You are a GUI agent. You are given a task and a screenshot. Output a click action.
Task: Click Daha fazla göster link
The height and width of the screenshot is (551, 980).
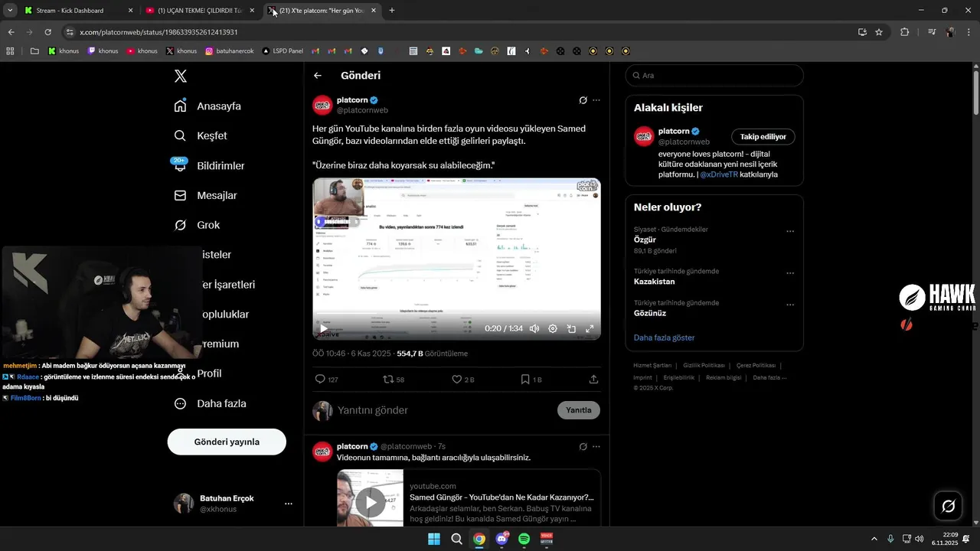(664, 337)
